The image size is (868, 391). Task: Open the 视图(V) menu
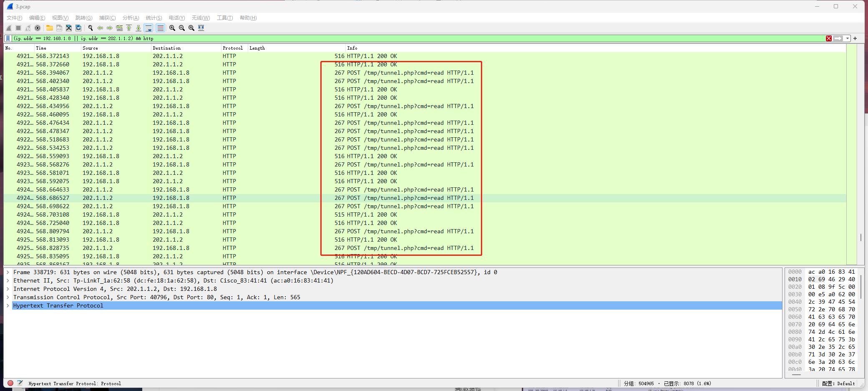click(x=60, y=18)
